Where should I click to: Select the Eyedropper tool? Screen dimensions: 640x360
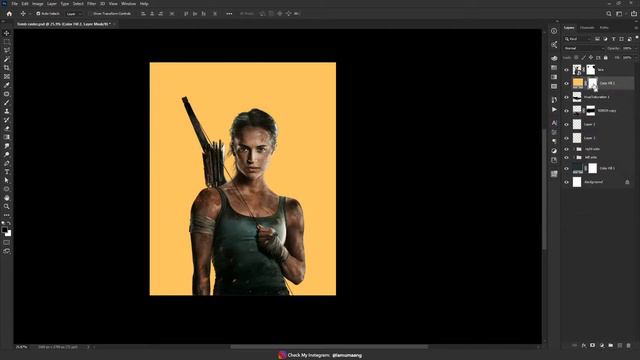7,85
